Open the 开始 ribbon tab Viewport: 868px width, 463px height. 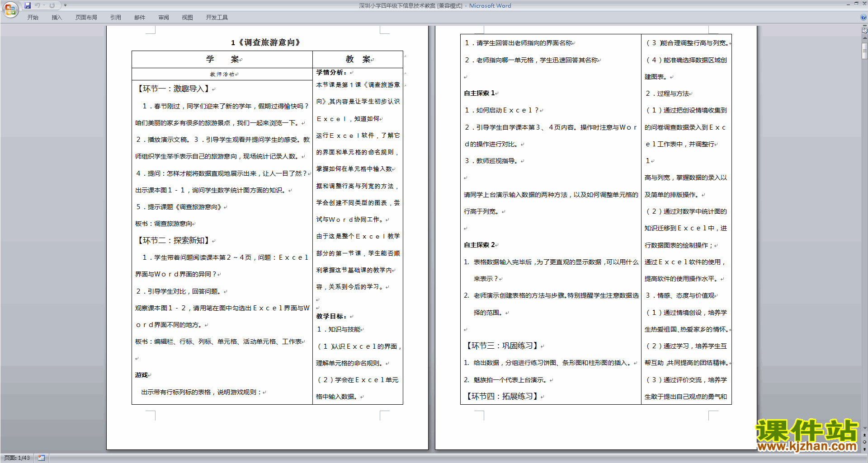pos(33,18)
